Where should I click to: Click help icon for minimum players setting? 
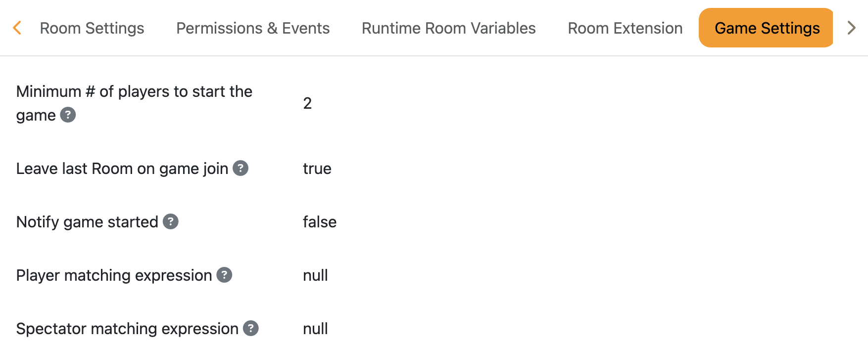click(x=68, y=115)
